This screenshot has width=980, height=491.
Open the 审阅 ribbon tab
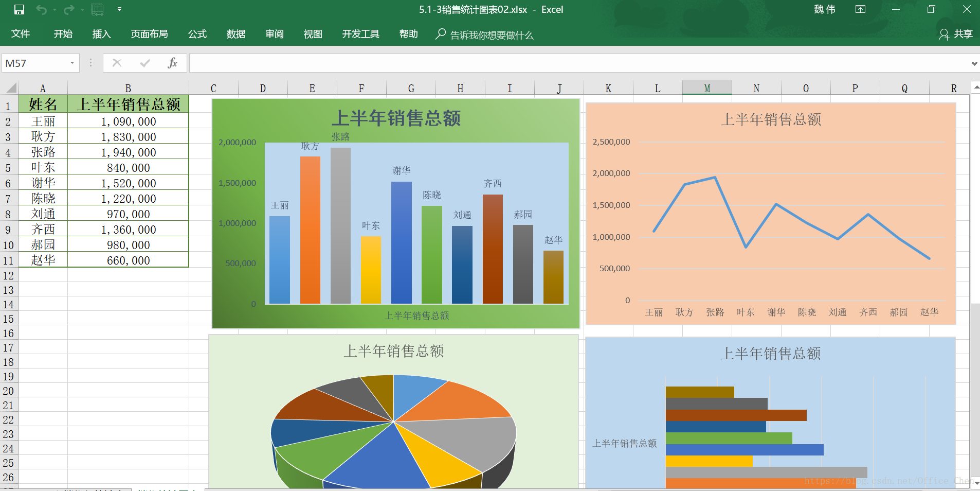tap(275, 34)
